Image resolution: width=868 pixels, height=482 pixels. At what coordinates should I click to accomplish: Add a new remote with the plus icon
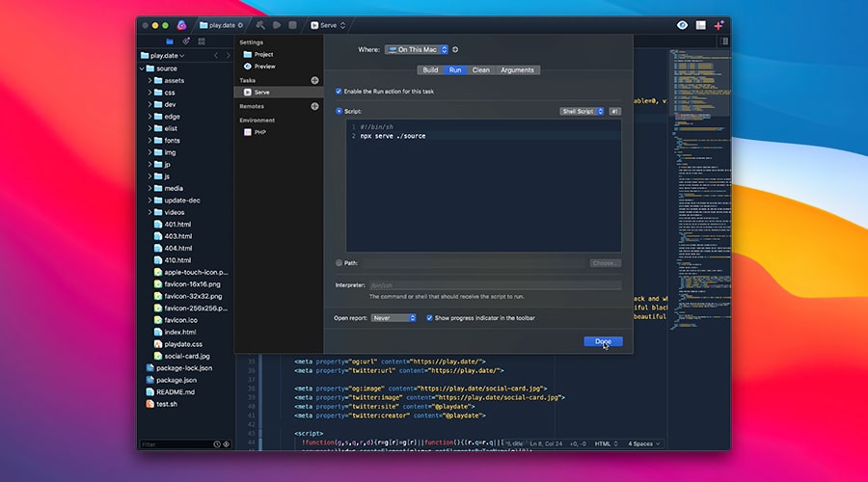[314, 106]
